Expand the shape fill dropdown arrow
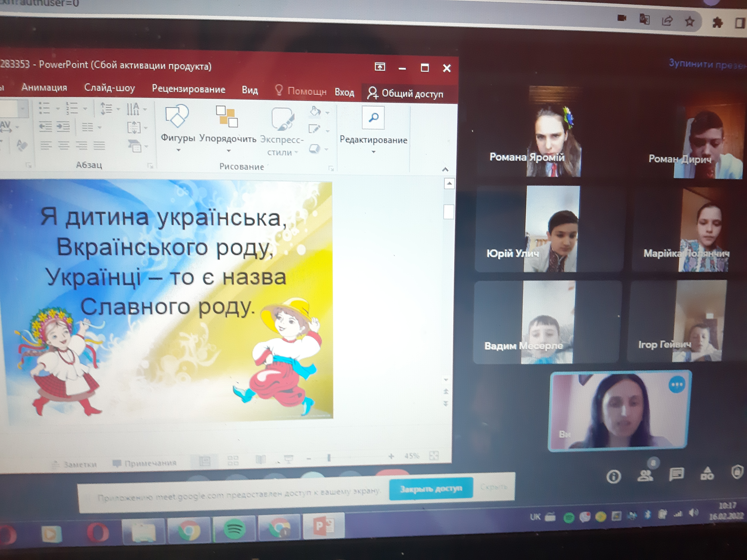747x560 pixels. pos(327,112)
